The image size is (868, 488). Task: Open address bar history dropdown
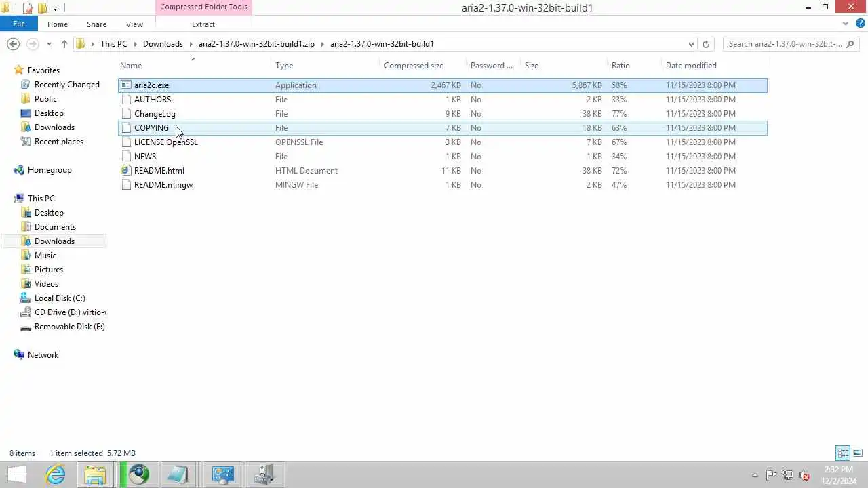coord(691,44)
